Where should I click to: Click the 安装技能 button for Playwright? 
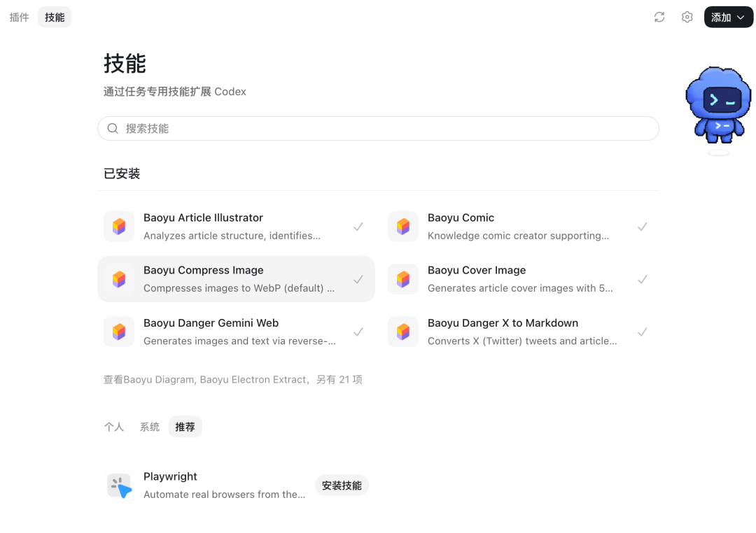tap(342, 485)
